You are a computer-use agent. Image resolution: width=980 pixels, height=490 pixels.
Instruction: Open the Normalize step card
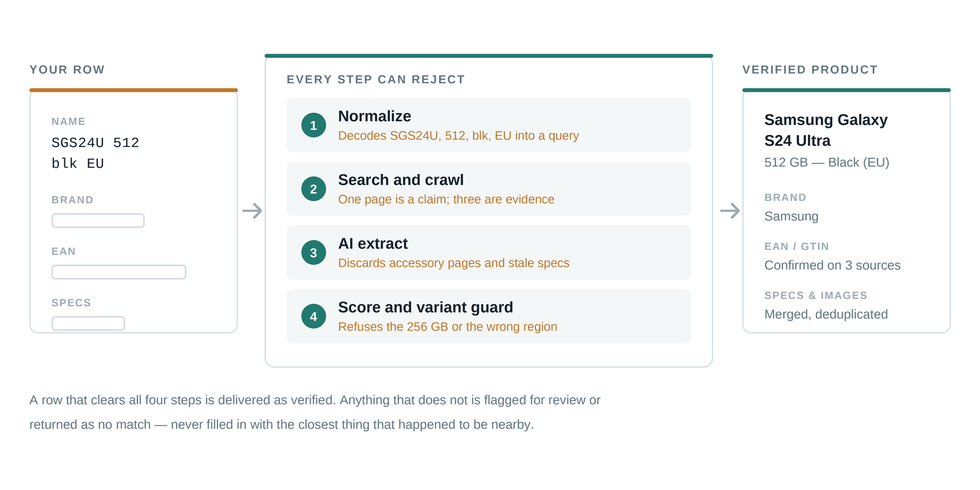(x=489, y=125)
